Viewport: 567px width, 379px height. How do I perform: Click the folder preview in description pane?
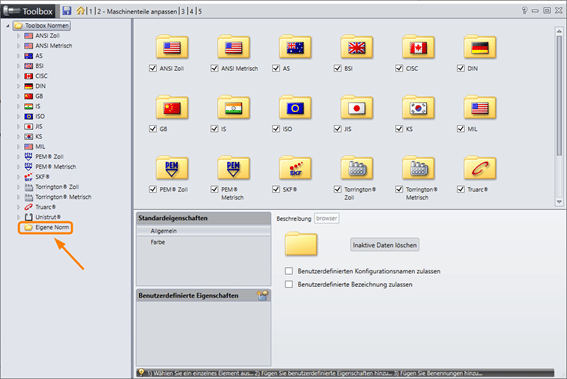(301, 244)
